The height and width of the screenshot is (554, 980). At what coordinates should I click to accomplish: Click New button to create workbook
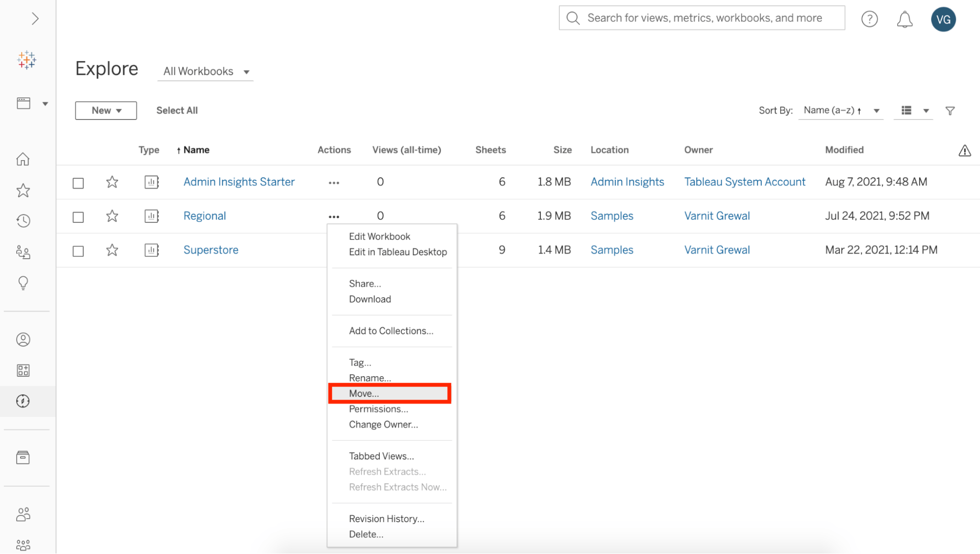coord(106,110)
